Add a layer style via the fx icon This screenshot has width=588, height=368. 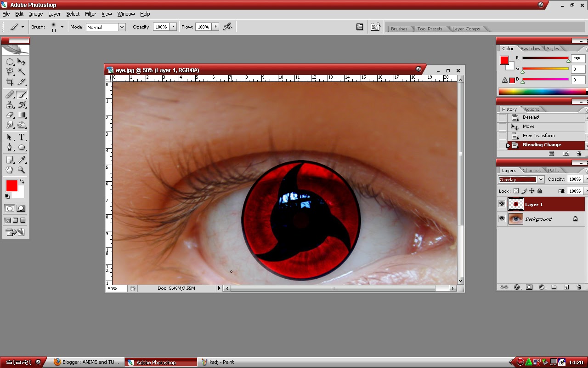(x=517, y=287)
